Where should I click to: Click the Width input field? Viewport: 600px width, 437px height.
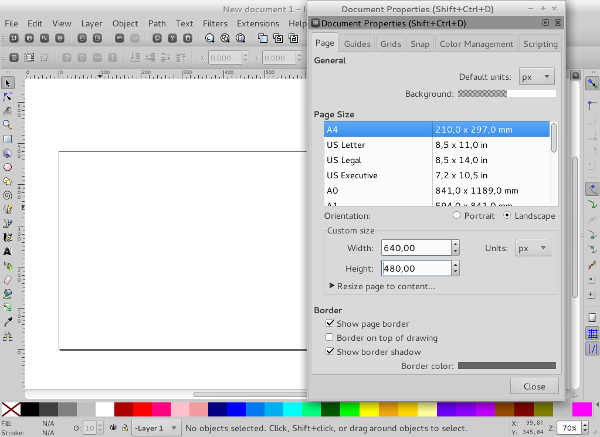coord(416,248)
